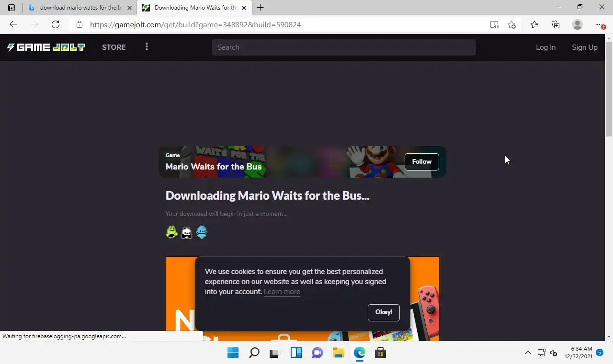Open browser Collections icon

coord(556,24)
